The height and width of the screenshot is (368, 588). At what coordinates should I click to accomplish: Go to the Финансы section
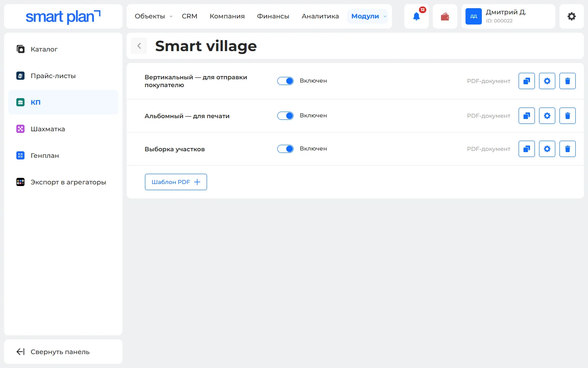coord(273,16)
